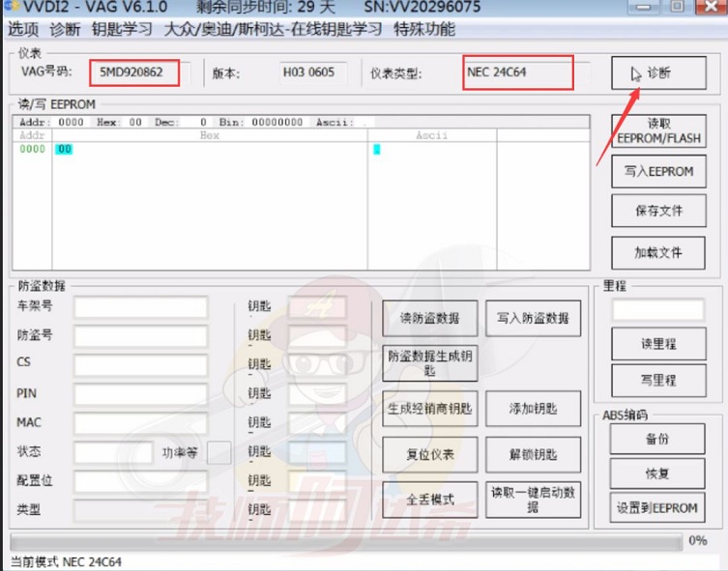Reset the instrument with 复位仪表
Viewport: 728px width, 571px height.
430,454
